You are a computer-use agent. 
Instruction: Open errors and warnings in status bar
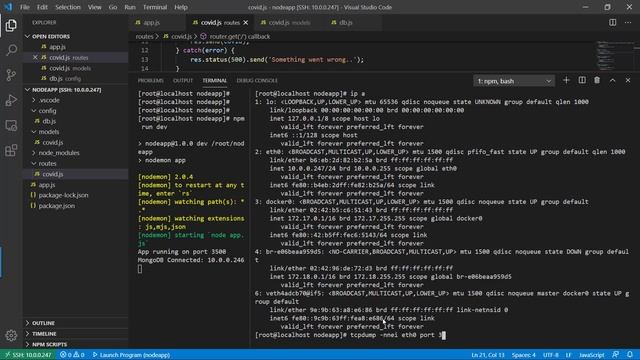pyautogui.click(x=72, y=355)
